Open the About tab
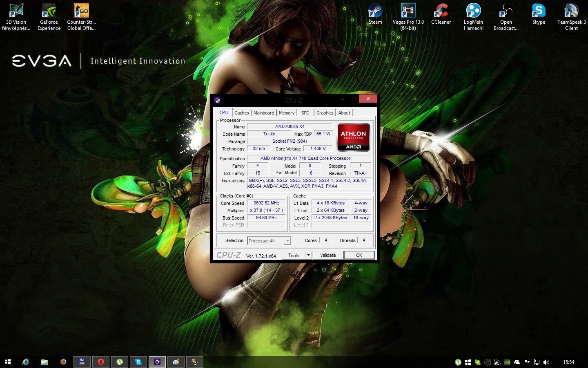 click(344, 113)
